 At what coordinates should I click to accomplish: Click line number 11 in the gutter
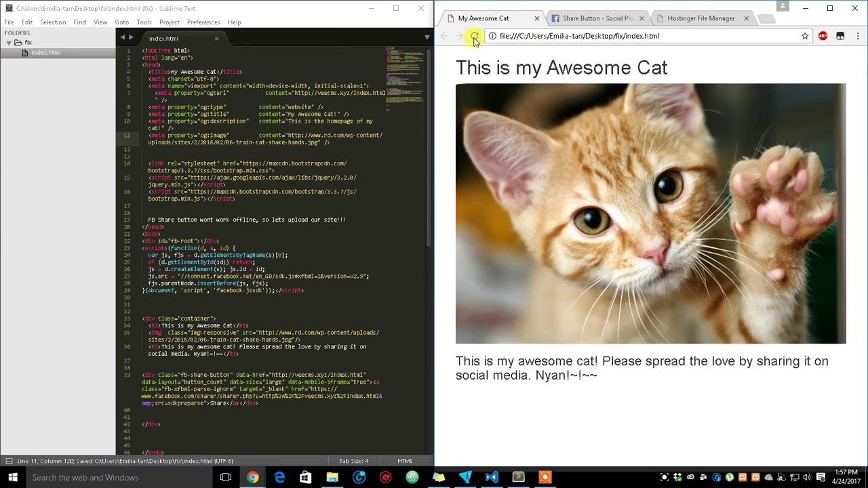click(127, 135)
